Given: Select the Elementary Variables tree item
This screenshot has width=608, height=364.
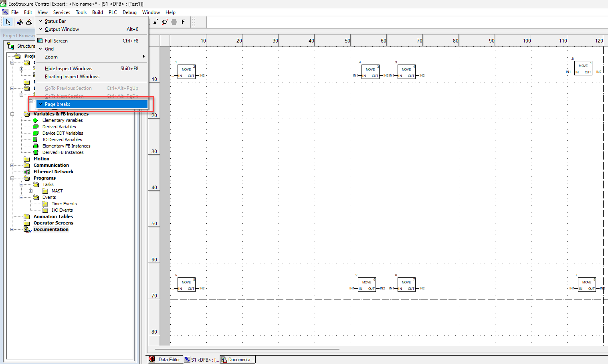Looking at the screenshot, I should (63, 120).
